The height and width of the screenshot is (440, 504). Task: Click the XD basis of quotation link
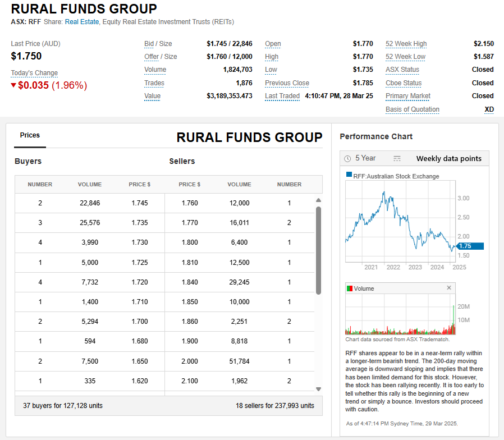pos(489,109)
